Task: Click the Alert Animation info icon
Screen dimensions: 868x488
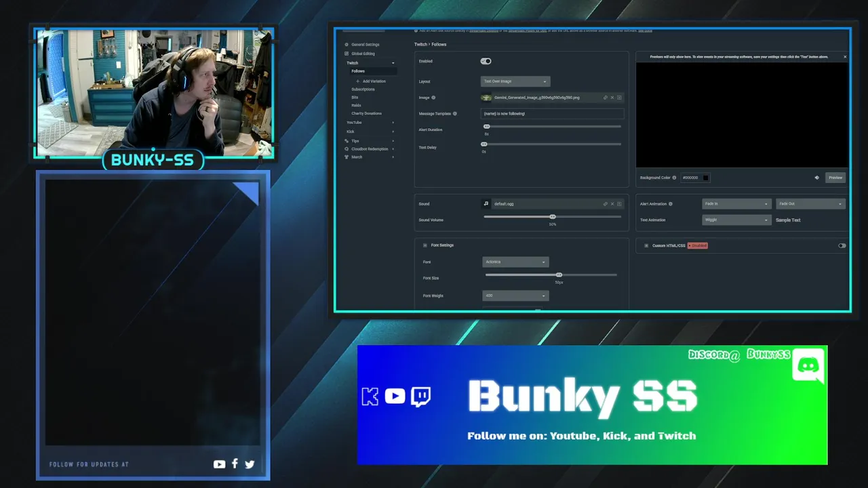Action: (671, 204)
